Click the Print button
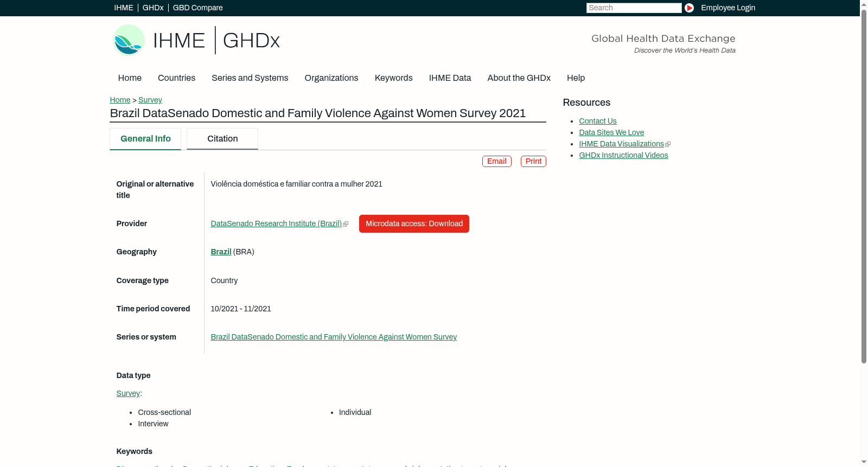This screenshot has width=868, height=467. point(533,161)
